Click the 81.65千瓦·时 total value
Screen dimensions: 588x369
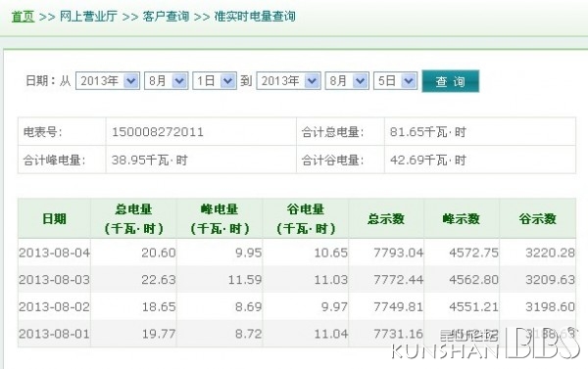(428, 132)
